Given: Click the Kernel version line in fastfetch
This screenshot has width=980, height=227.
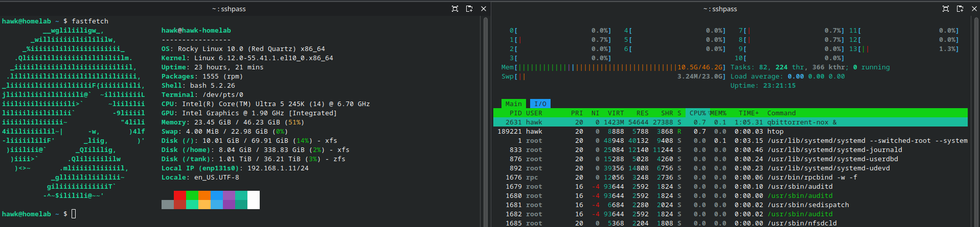Looking at the screenshot, I should (247, 58).
